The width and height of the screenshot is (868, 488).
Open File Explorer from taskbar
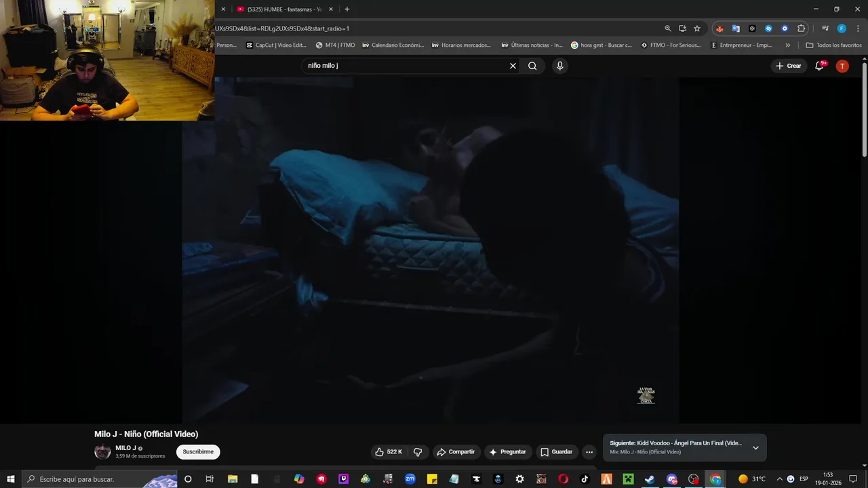click(233, 479)
